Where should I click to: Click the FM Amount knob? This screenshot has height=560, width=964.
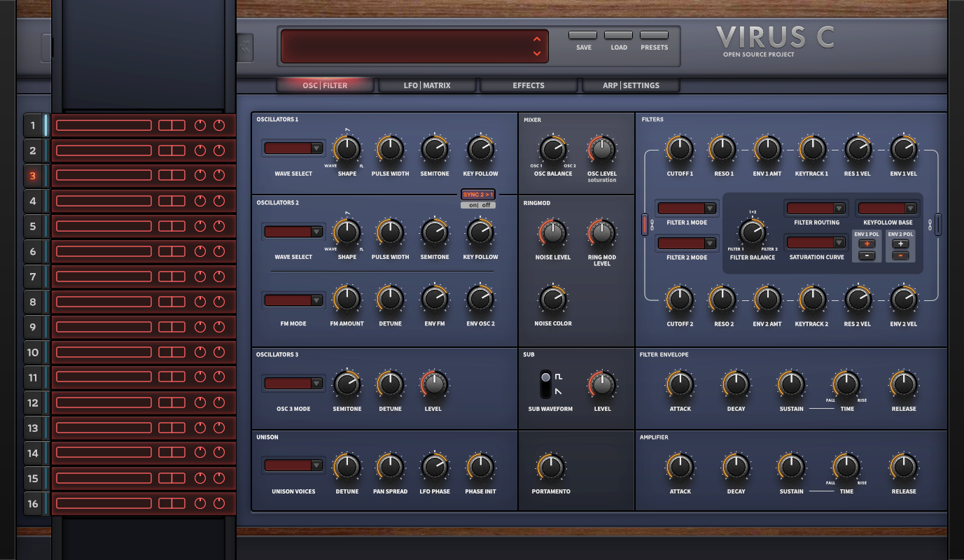coord(347,300)
